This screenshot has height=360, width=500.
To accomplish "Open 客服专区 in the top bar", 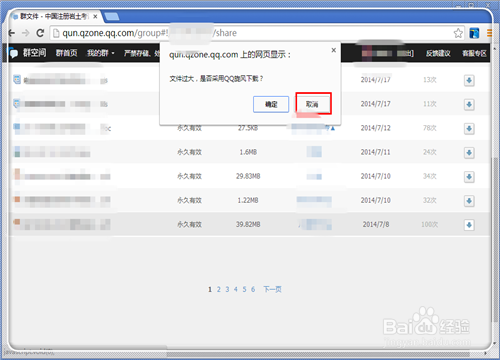I will (474, 53).
